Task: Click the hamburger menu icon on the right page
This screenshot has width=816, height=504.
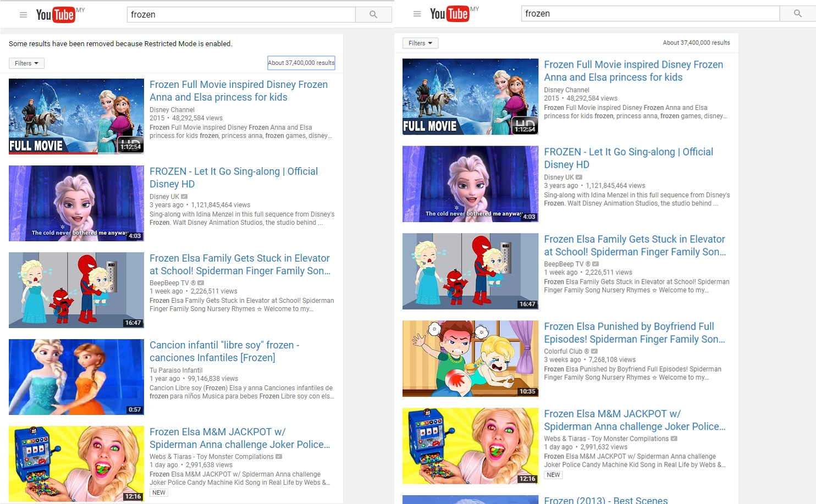Action: [x=417, y=14]
